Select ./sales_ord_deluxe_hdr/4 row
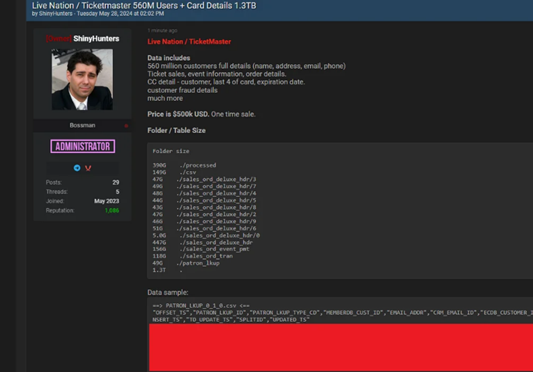533x372 pixels. click(204, 193)
